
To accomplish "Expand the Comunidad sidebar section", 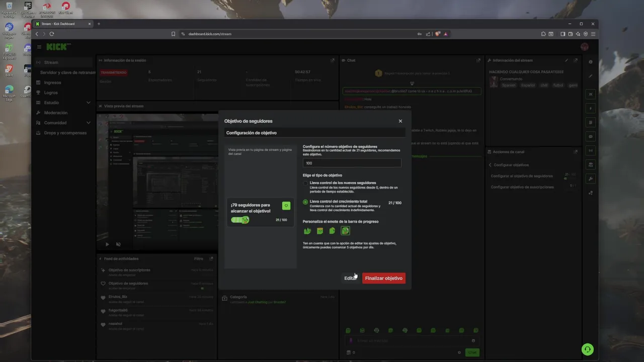I will [64, 123].
